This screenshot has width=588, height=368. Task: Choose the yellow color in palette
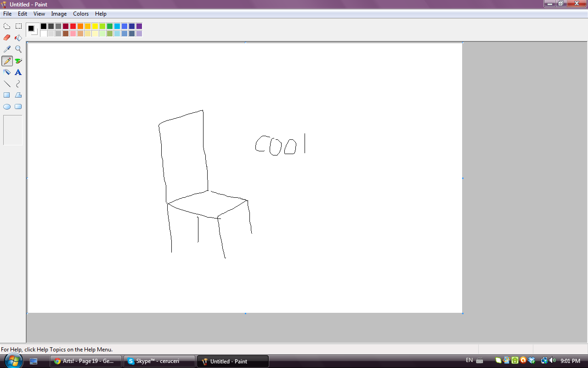coord(95,26)
